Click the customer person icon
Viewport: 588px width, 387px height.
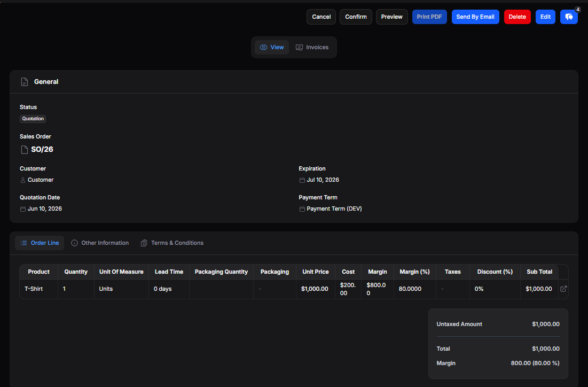point(23,180)
